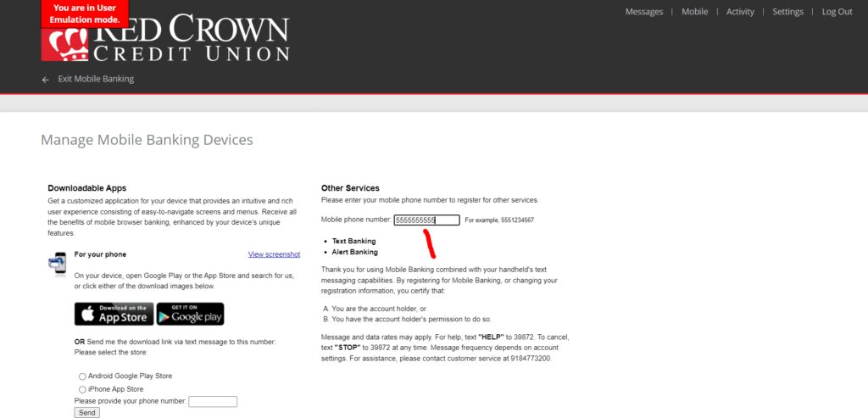868x418 pixels.
Task: Click the Alert Banking bullet text
Action: click(x=355, y=253)
